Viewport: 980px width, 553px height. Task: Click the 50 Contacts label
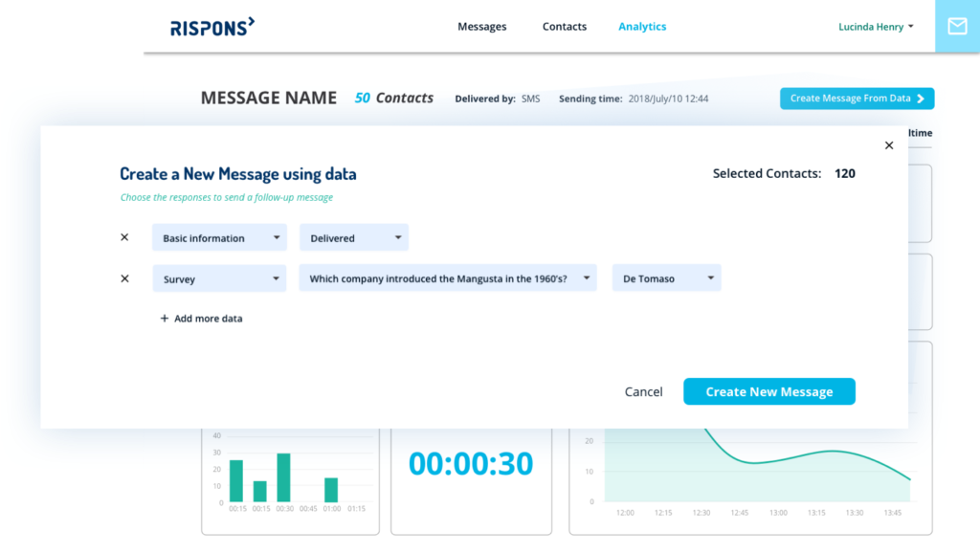(393, 99)
